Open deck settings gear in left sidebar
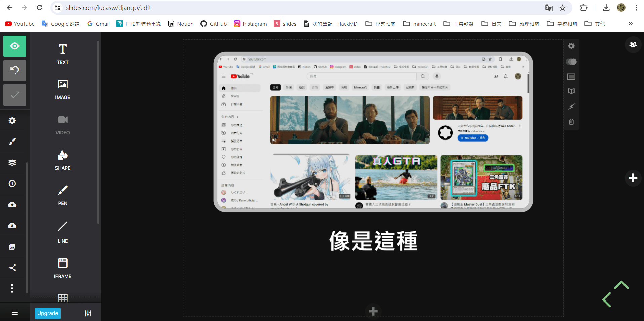The width and height of the screenshot is (644, 321). coord(12,121)
